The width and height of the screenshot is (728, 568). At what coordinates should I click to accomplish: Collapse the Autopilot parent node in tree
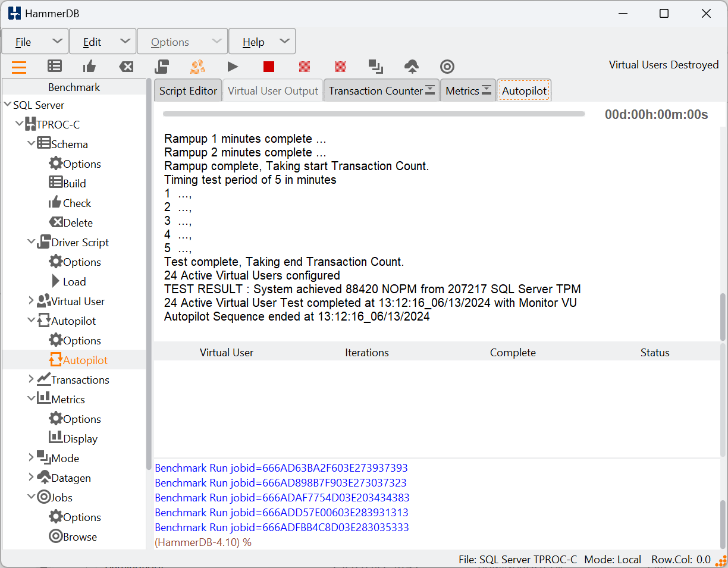32,321
